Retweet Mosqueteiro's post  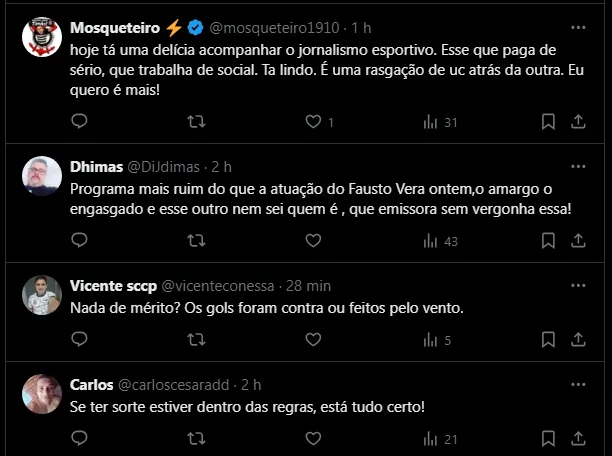point(197,122)
